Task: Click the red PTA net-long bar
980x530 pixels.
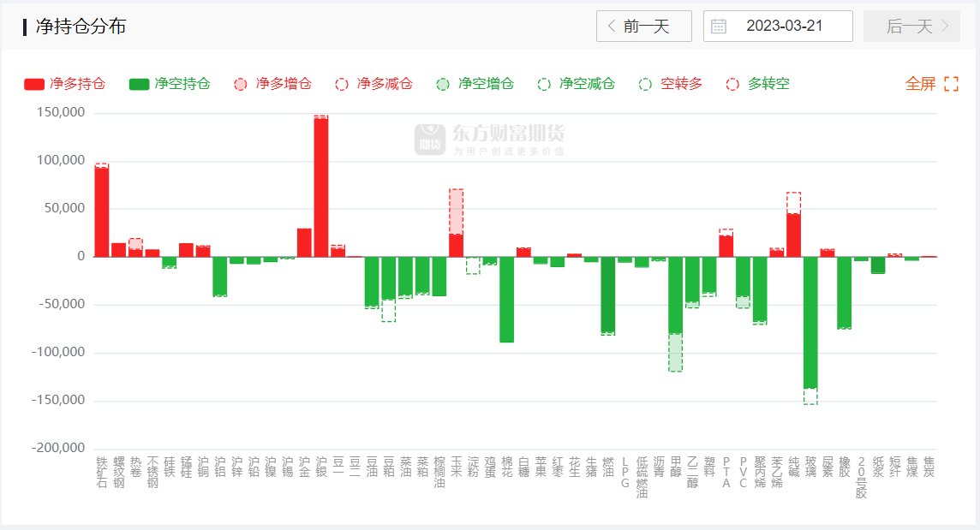Action: point(726,246)
